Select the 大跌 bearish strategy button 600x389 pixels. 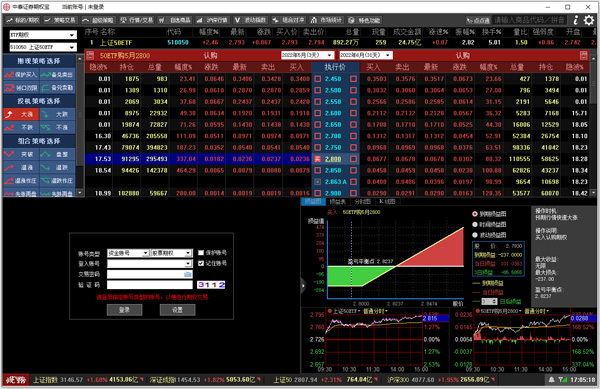click(57, 114)
